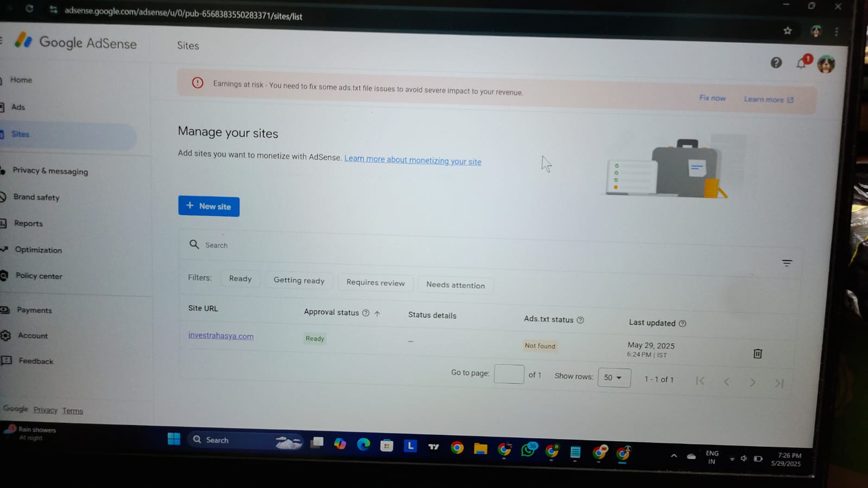Open Account settings in sidebar
The image size is (868, 488).
33,335
